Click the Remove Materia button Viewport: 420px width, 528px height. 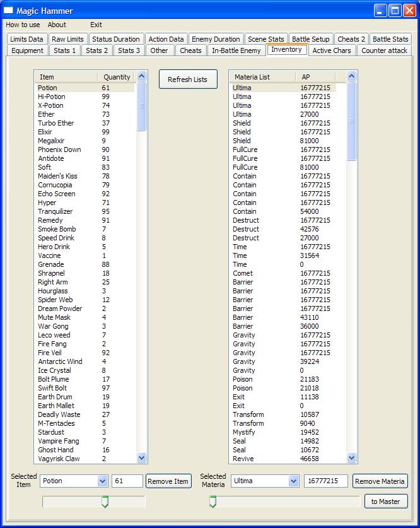click(x=380, y=481)
